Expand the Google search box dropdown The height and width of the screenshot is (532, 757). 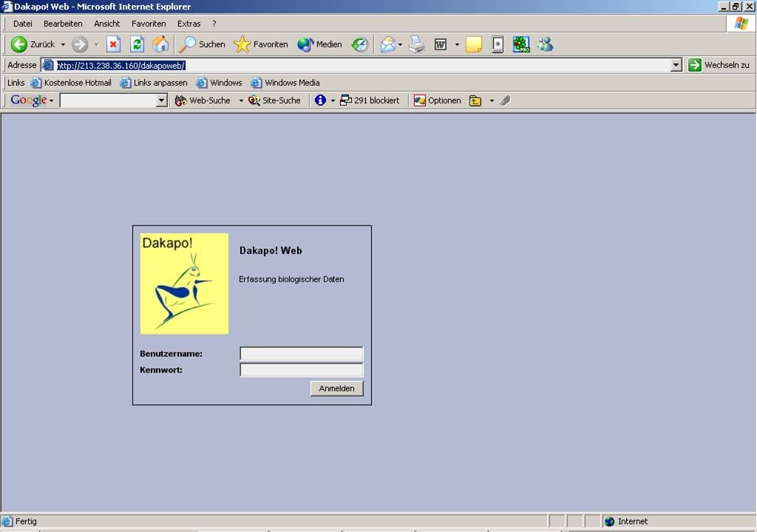[162, 100]
